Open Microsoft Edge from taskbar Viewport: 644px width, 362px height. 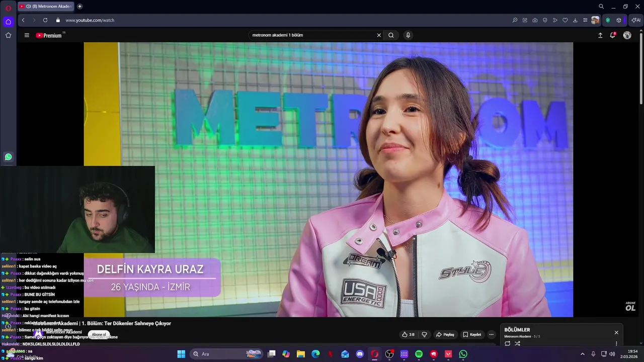point(315,354)
